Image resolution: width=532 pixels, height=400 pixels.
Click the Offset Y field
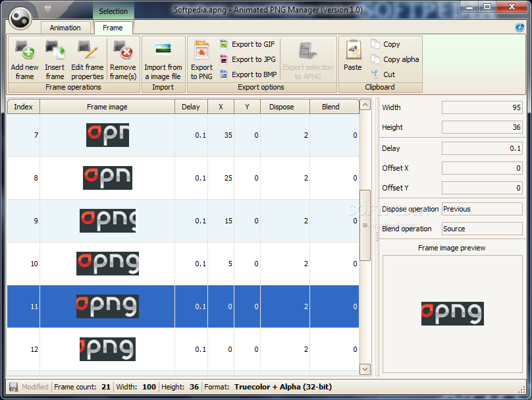pos(482,188)
